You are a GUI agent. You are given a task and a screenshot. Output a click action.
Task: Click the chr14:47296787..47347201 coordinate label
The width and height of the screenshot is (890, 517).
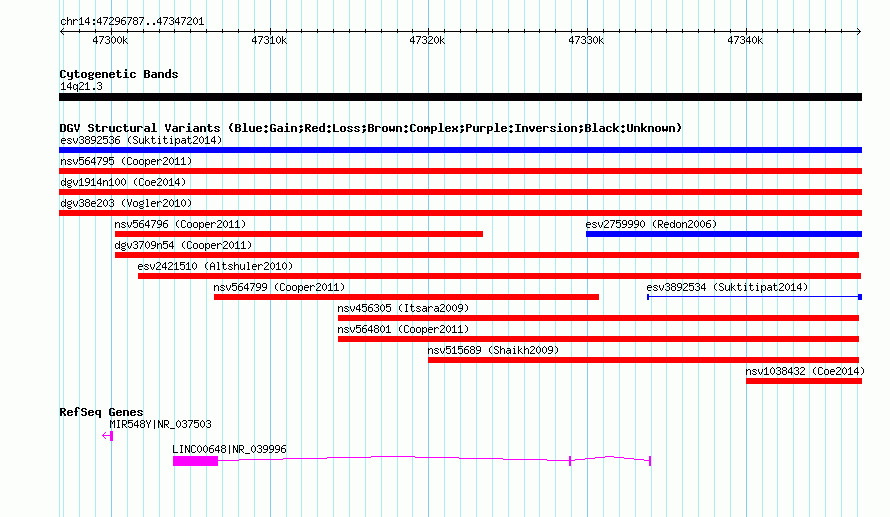pyautogui.click(x=132, y=22)
